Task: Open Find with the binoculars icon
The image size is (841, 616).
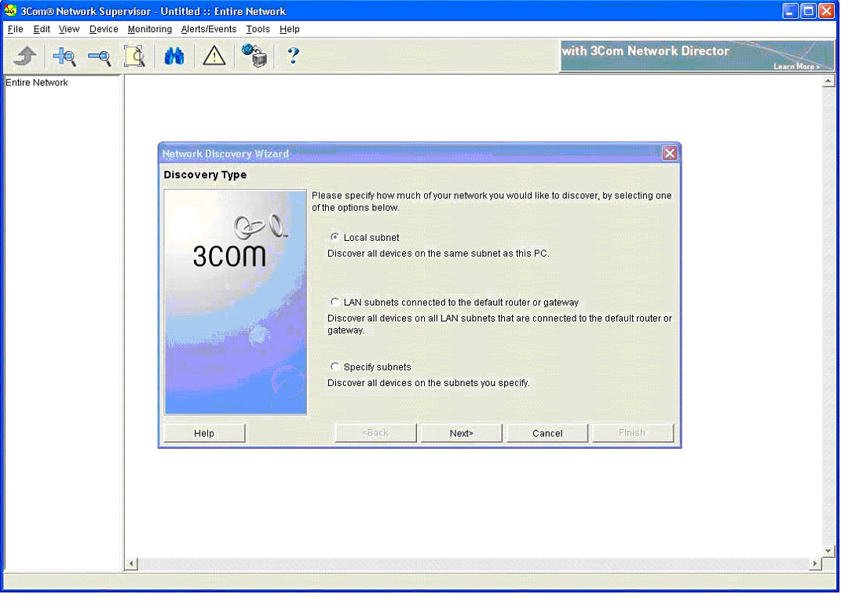Action: point(174,56)
